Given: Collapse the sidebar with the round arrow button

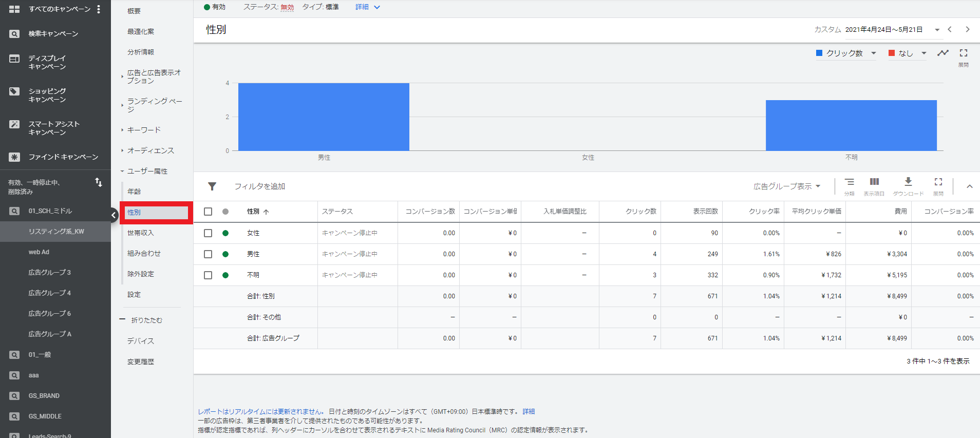Looking at the screenshot, I should [114, 215].
